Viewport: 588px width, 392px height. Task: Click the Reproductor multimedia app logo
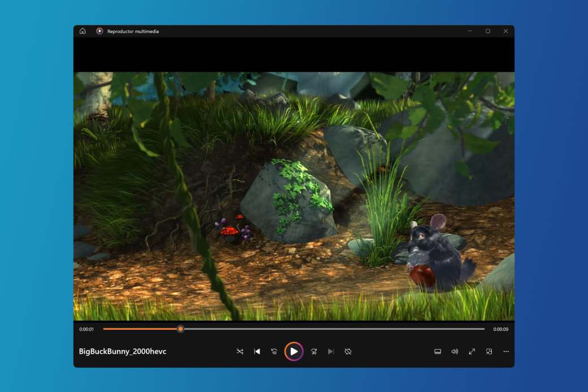click(x=100, y=31)
